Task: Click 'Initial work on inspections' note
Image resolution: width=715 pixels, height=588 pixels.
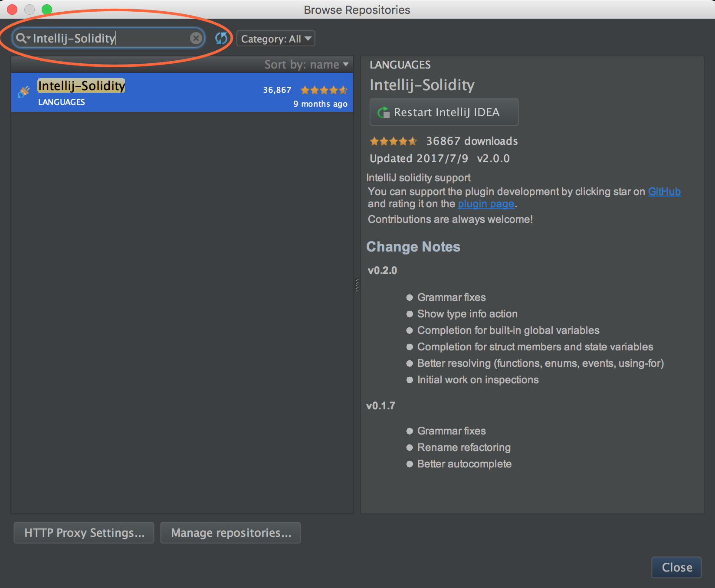Action: click(478, 380)
